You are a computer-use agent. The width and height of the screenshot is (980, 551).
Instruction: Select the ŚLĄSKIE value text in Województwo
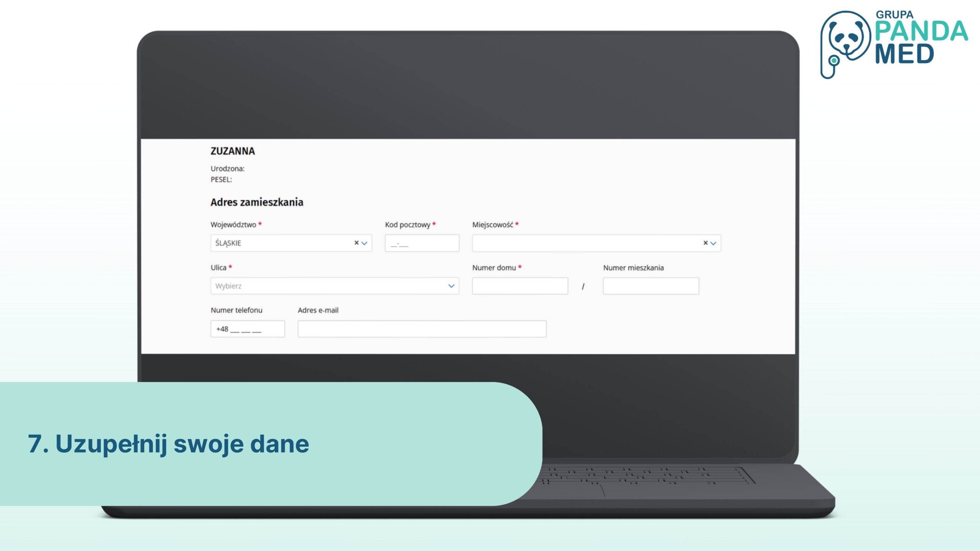[x=228, y=243]
